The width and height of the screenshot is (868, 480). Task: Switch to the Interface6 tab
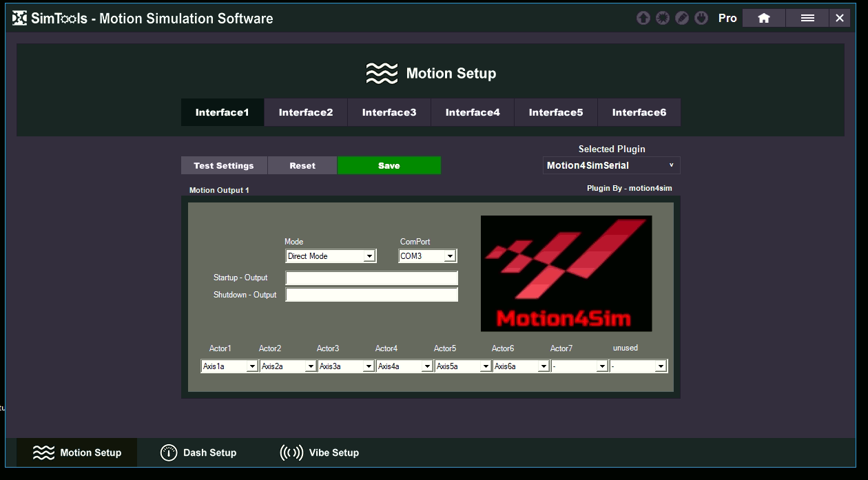point(639,112)
